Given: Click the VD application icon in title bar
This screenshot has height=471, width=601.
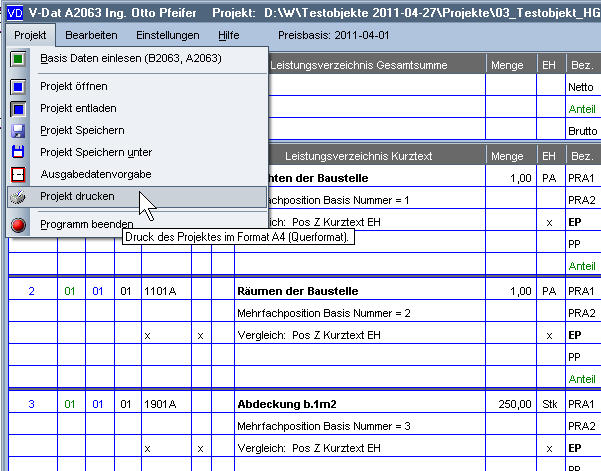Looking at the screenshot, I should 13,12.
